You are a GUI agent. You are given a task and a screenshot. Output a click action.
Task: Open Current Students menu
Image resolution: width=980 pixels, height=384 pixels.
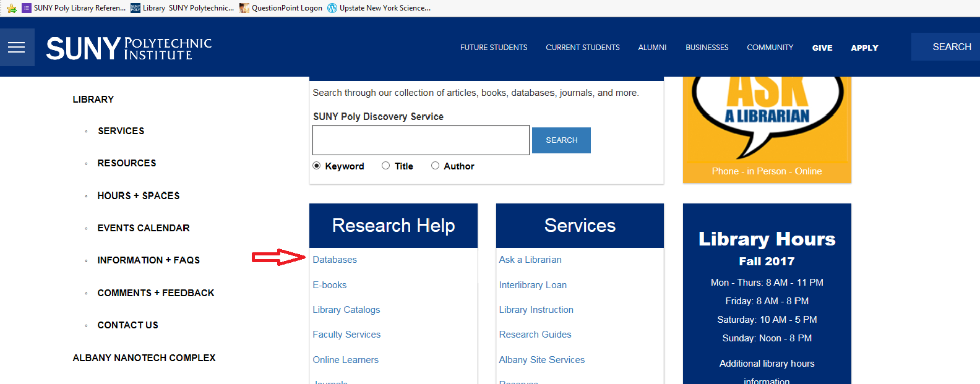(x=583, y=48)
